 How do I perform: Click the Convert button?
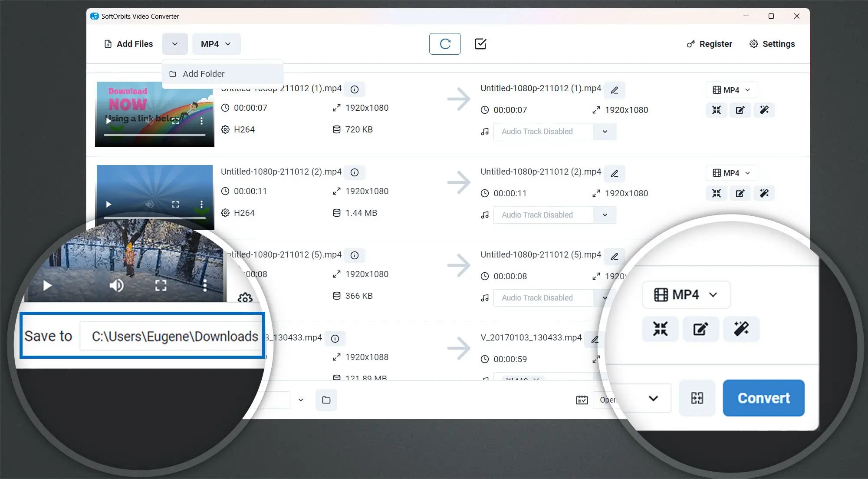pyautogui.click(x=764, y=398)
